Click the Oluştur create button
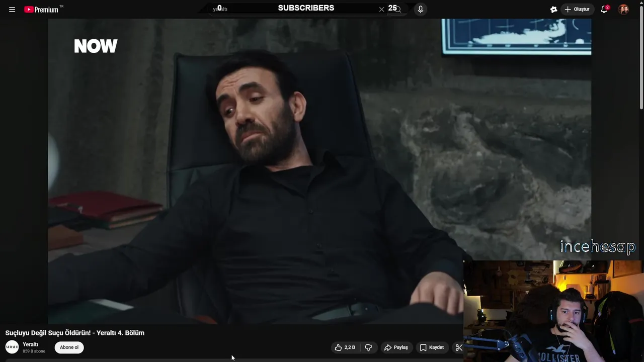This screenshot has height=362, width=644. coord(578,9)
